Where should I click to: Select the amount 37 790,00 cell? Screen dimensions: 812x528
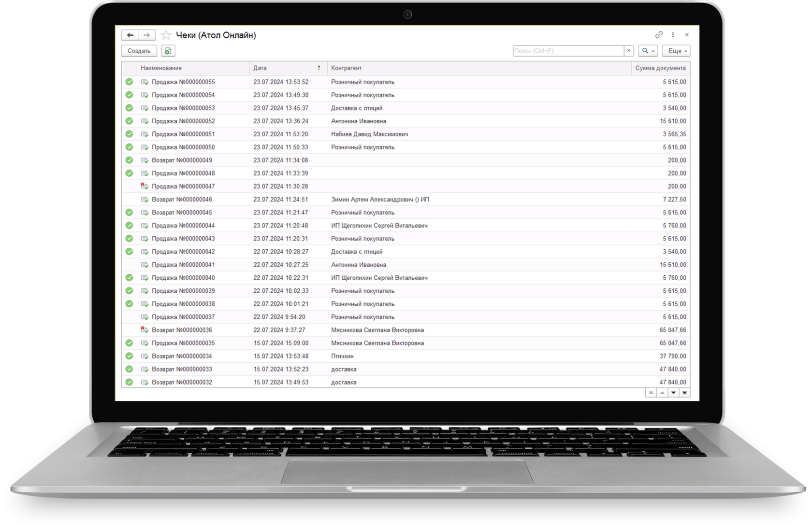661,356
